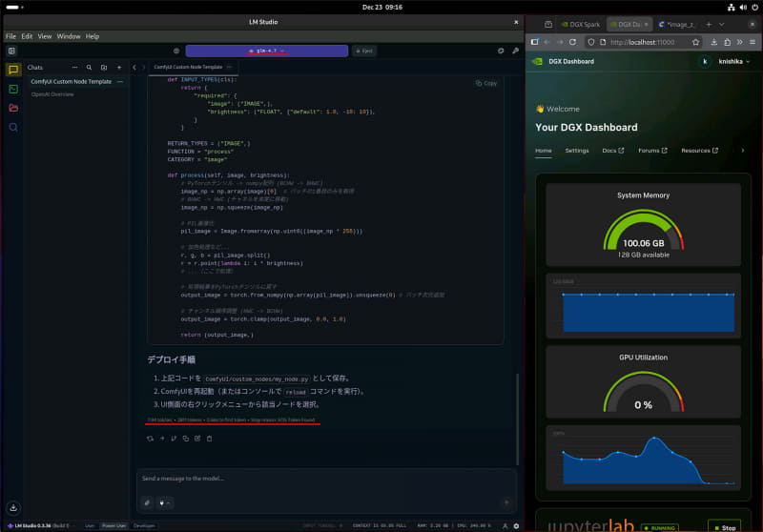Open the user profile icon in LM Studio status bar

tap(505, 525)
